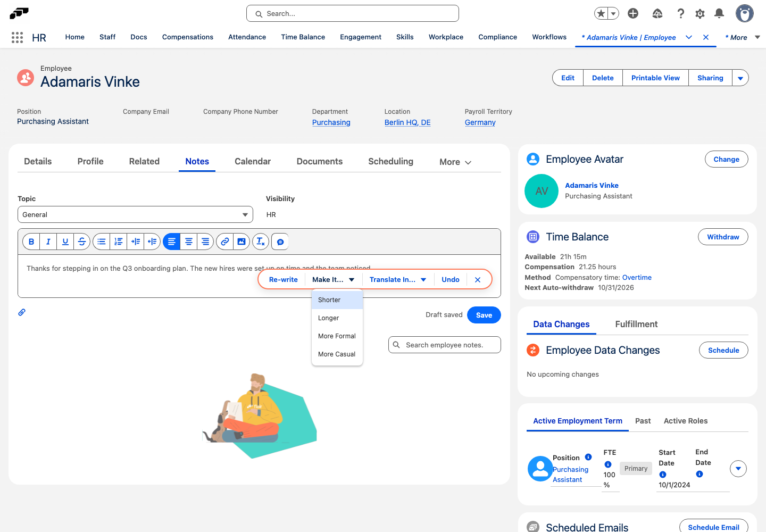
Task: Toggle italic formatting
Action: pos(48,242)
